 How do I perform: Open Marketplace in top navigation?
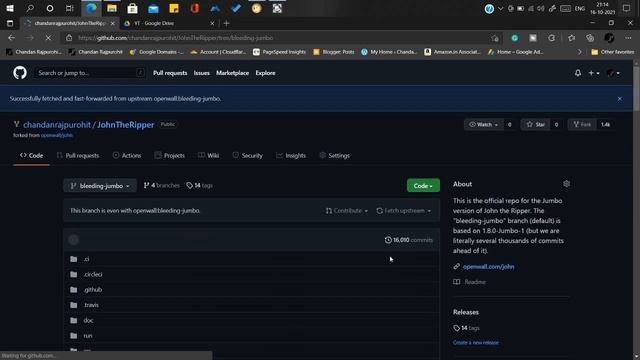(x=232, y=73)
